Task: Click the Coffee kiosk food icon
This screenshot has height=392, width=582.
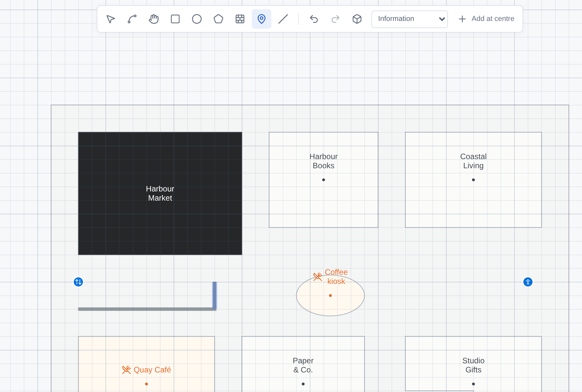Action: pos(318,277)
